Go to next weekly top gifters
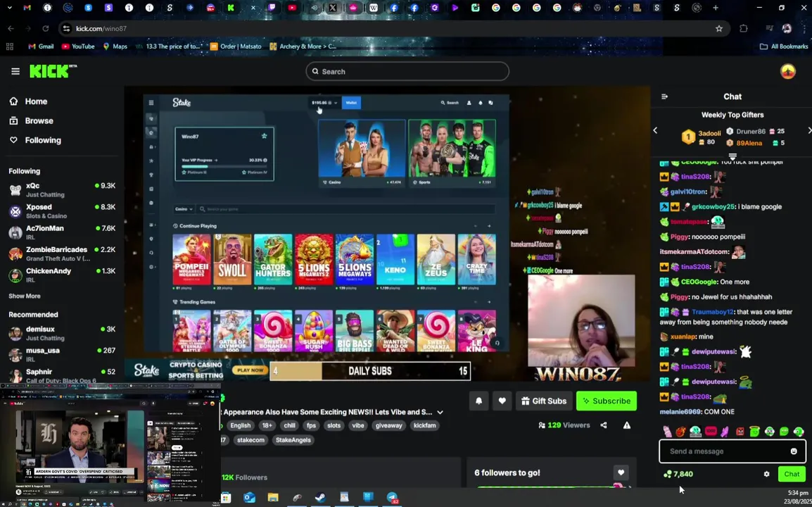The width and height of the screenshot is (812, 507). pyautogui.click(x=809, y=130)
